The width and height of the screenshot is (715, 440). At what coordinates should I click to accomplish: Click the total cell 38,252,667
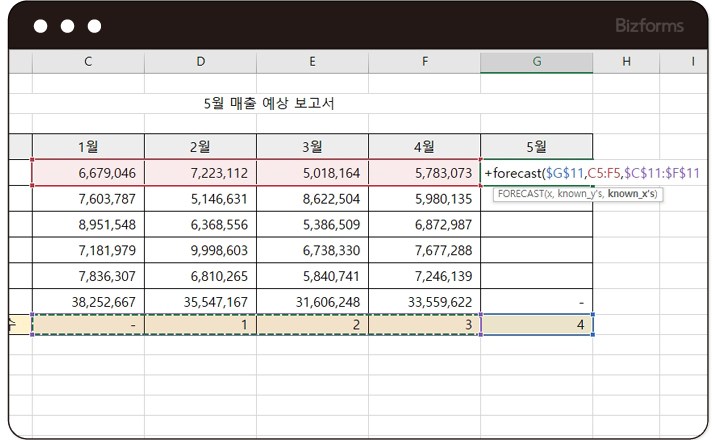(x=88, y=301)
